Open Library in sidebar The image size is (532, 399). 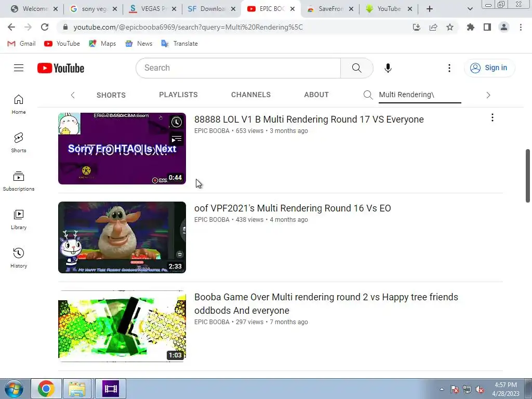click(x=19, y=220)
